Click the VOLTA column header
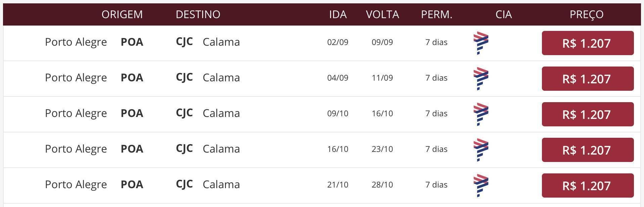The image size is (644, 207). (x=382, y=14)
